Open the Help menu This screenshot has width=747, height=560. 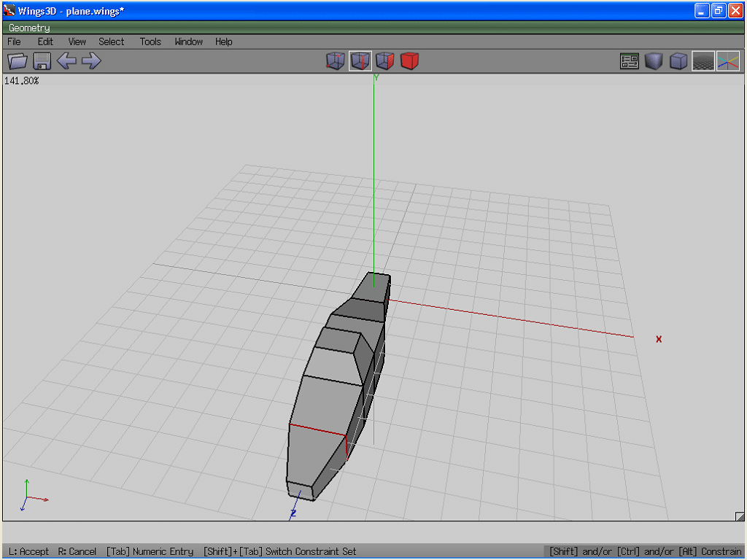click(223, 42)
